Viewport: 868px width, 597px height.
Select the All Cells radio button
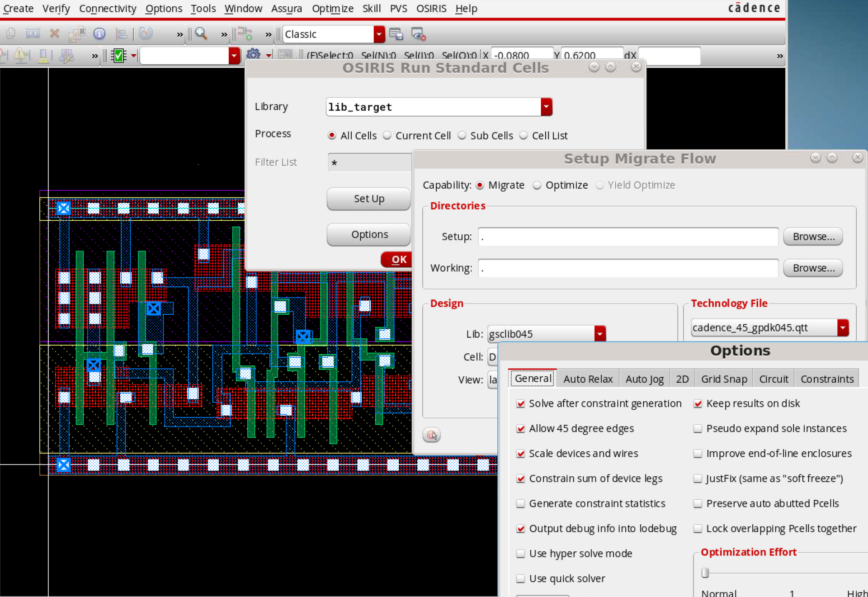[332, 135]
